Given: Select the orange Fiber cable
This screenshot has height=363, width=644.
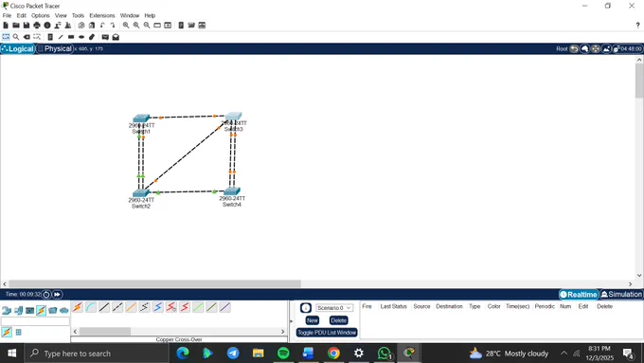Looking at the screenshot, I should pyautogui.click(x=131, y=307).
